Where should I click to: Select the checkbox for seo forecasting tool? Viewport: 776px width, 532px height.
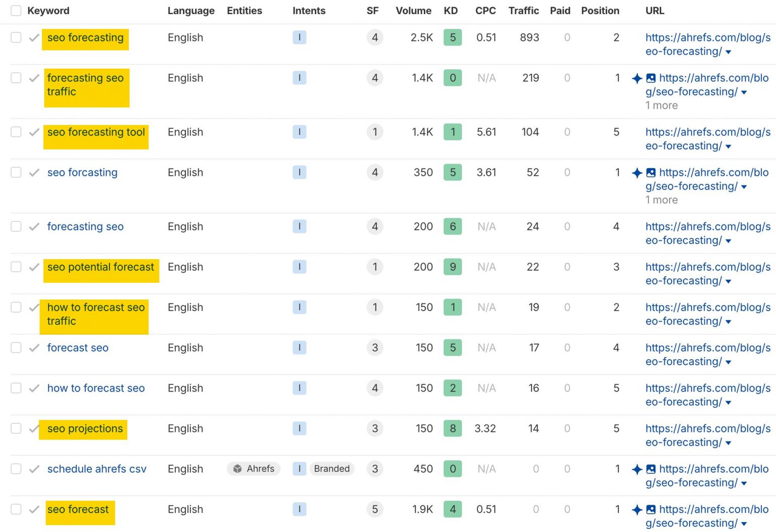pyautogui.click(x=16, y=132)
